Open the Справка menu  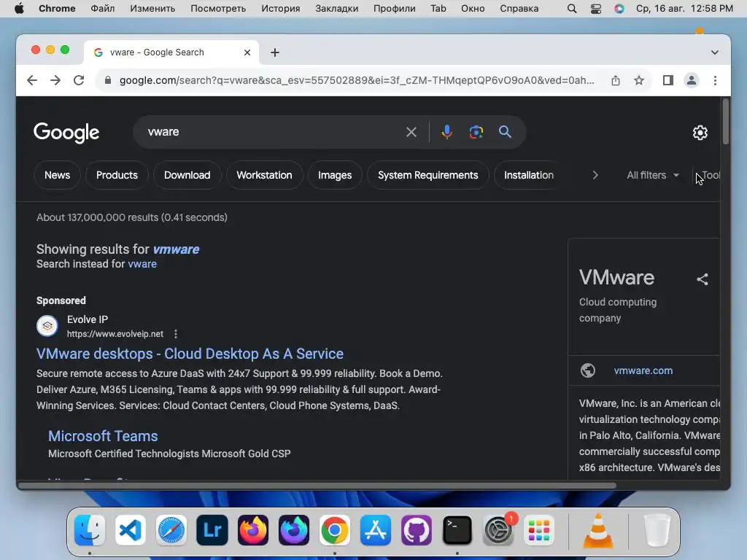(x=519, y=9)
